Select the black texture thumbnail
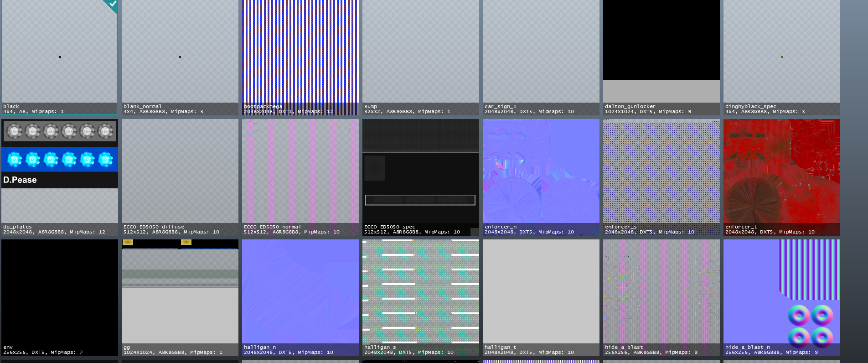The width and height of the screenshot is (868, 363). coord(59,57)
